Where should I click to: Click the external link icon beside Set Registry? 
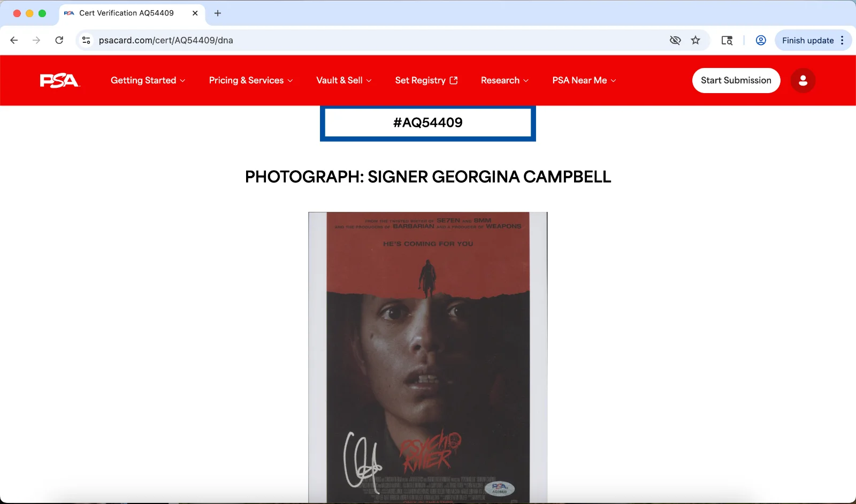point(454,80)
